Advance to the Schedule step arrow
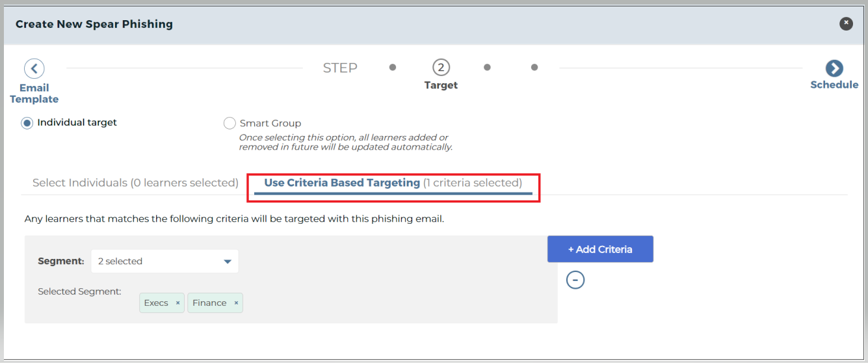This screenshot has height=363, width=868. [834, 68]
